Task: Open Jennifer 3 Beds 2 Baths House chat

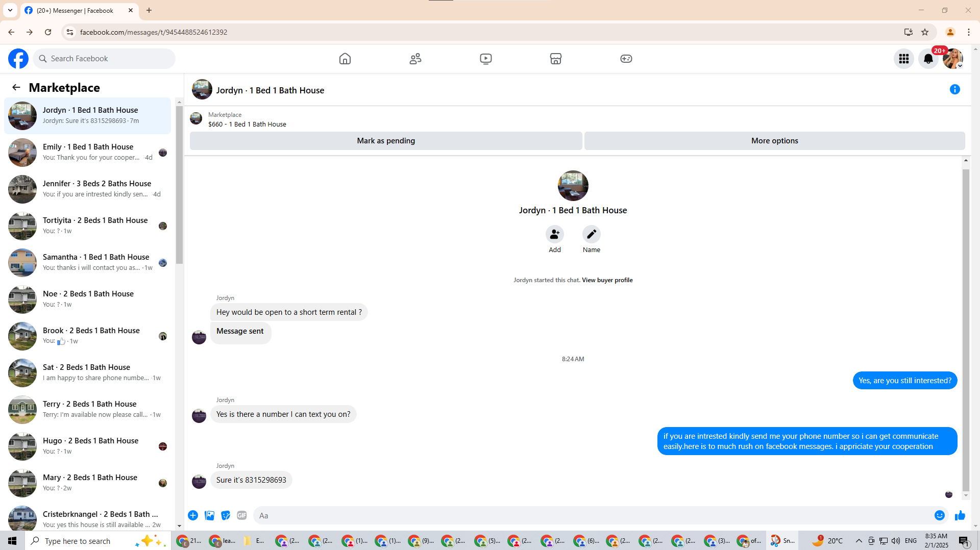Action: [x=88, y=189]
